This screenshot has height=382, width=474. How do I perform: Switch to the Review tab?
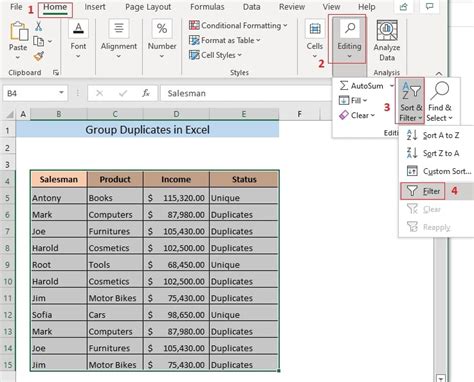click(292, 7)
